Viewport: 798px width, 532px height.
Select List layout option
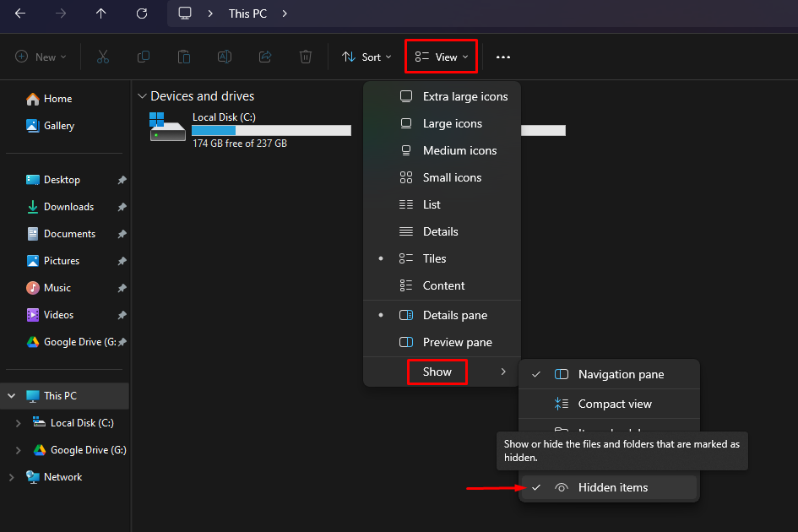tap(442, 204)
